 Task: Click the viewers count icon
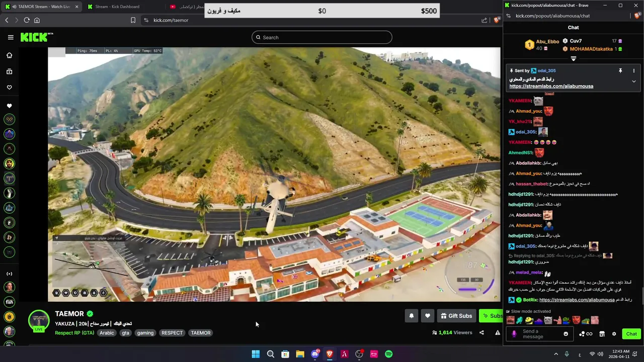pos(435,332)
